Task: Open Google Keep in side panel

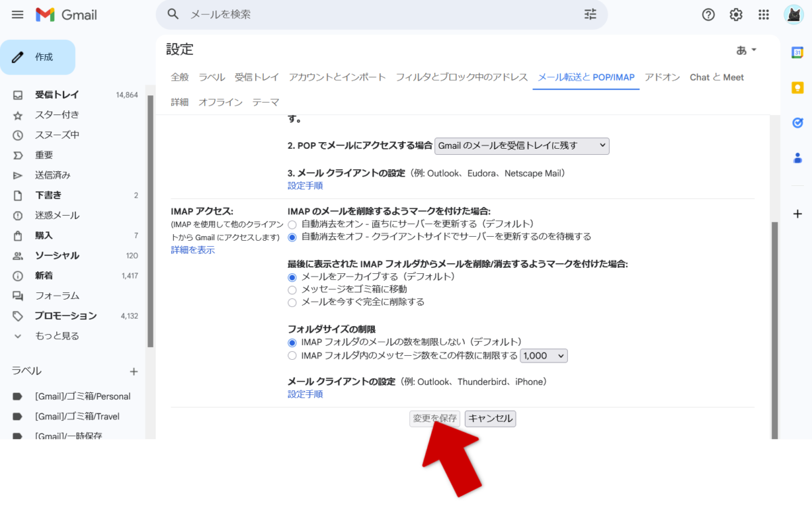Action: tap(797, 87)
